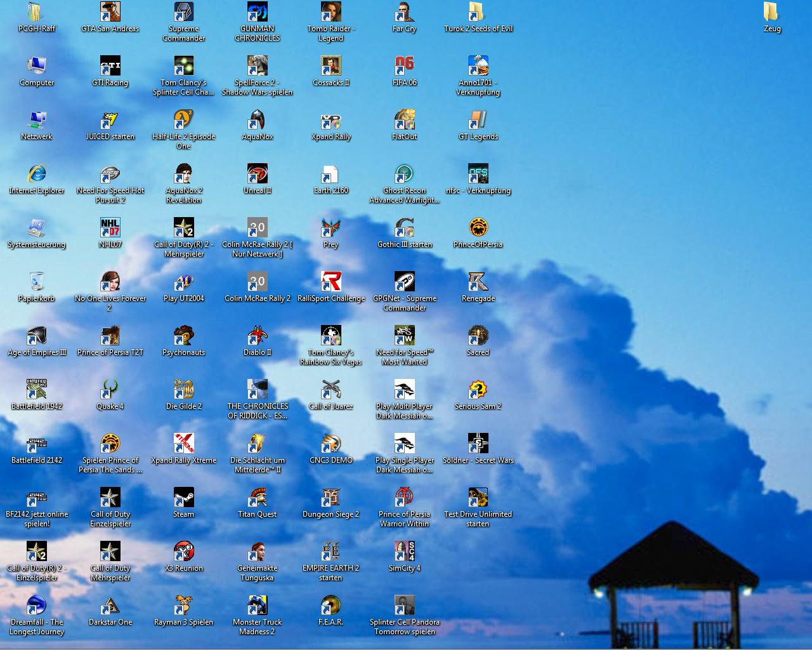Select the GTA San Andreas shortcut
This screenshot has width=812, height=650.
(110, 18)
